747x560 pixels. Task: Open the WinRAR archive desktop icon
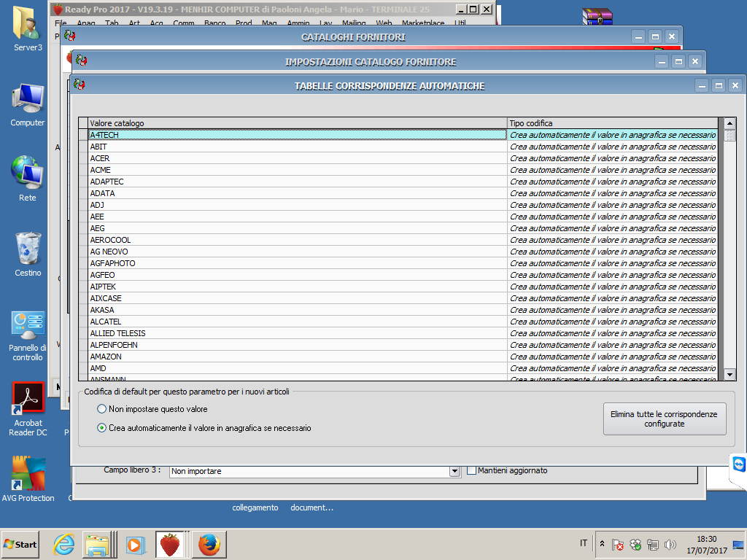click(x=597, y=16)
